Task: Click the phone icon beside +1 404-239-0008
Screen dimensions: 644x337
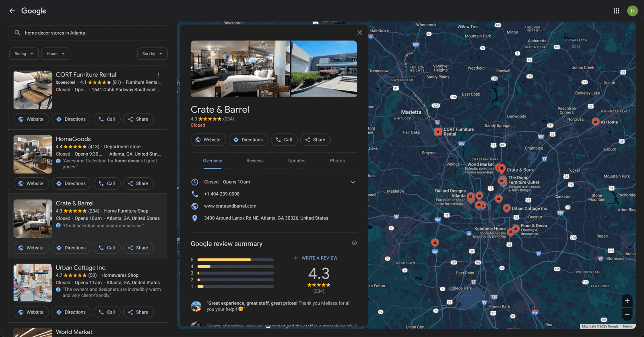Action: click(x=195, y=194)
